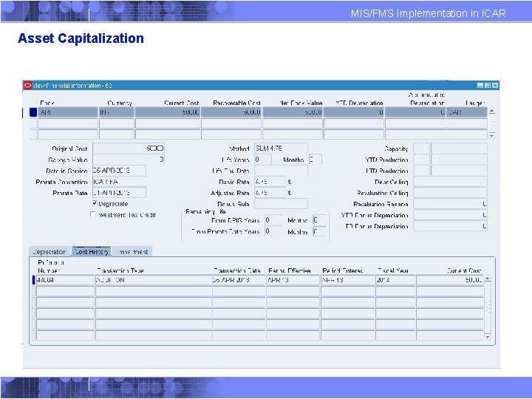This screenshot has width=532, height=399.
Task: Click the Original Cost field
Action: (129, 149)
